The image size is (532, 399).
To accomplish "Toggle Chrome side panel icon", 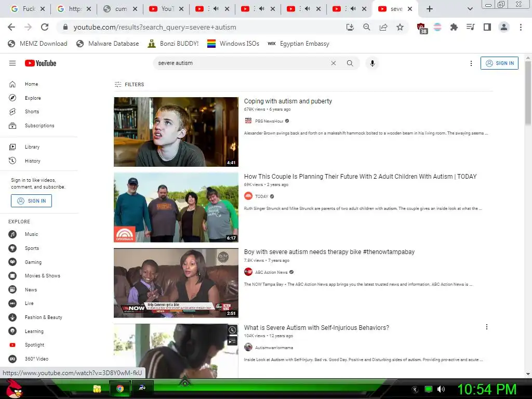I will coord(487,27).
